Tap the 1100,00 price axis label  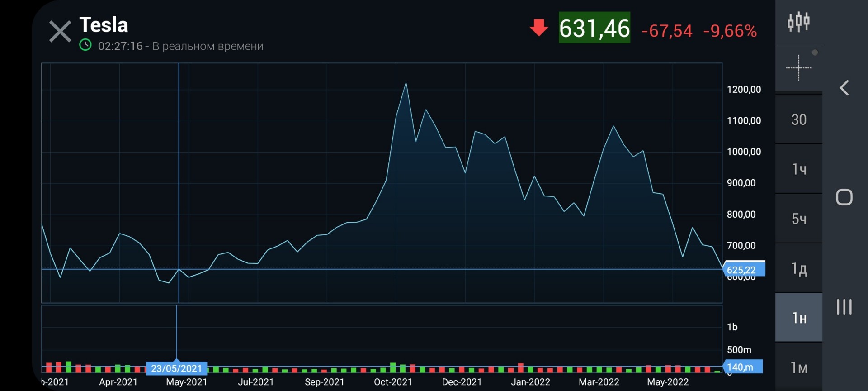(744, 121)
